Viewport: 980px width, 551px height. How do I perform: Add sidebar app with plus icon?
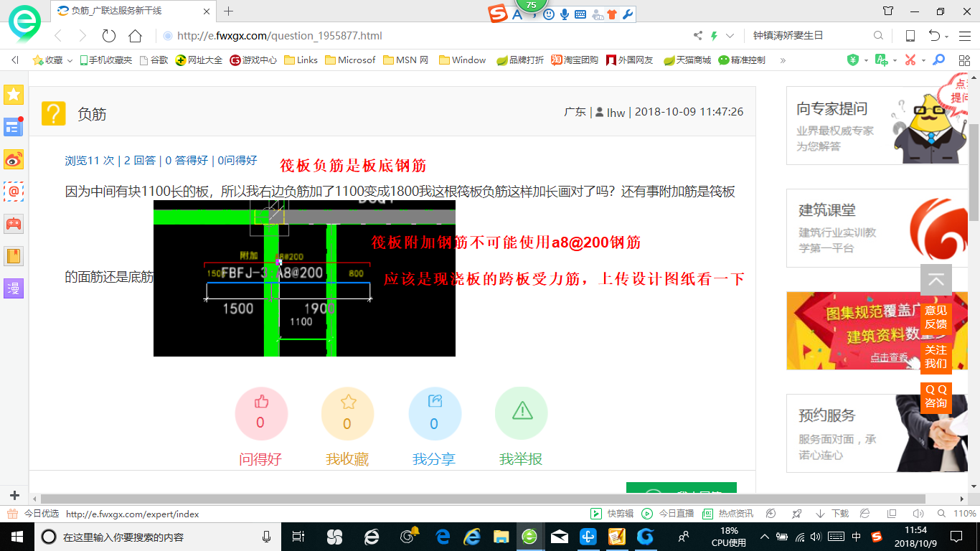[x=14, y=495]
